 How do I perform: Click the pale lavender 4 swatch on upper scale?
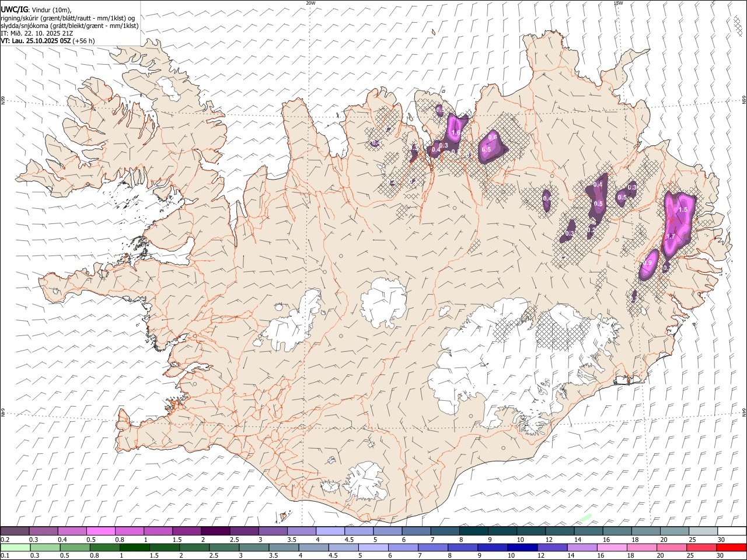[329, 531]
